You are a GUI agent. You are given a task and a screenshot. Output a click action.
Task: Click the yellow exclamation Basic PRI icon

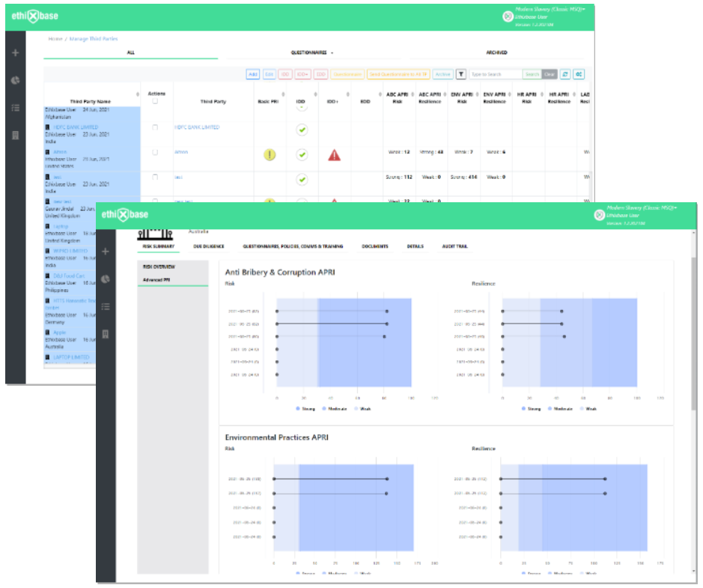[x=270, y=155]
